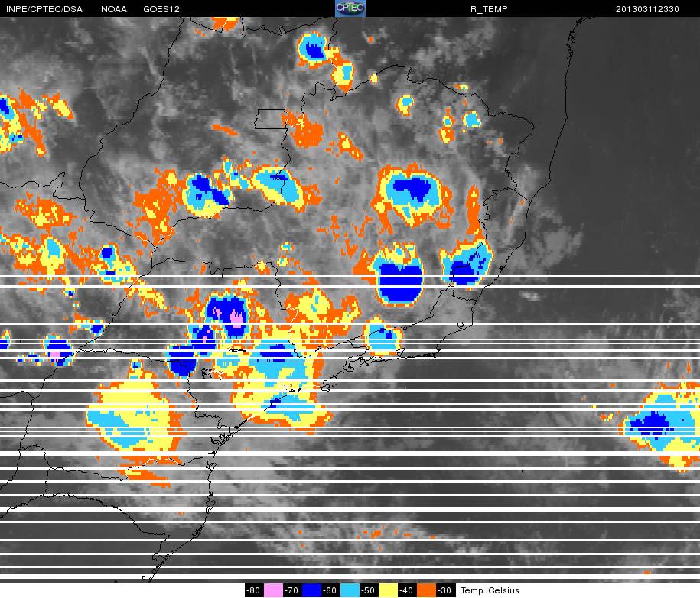
Task: Click the -50 legend value
Action: coord(368,590)
